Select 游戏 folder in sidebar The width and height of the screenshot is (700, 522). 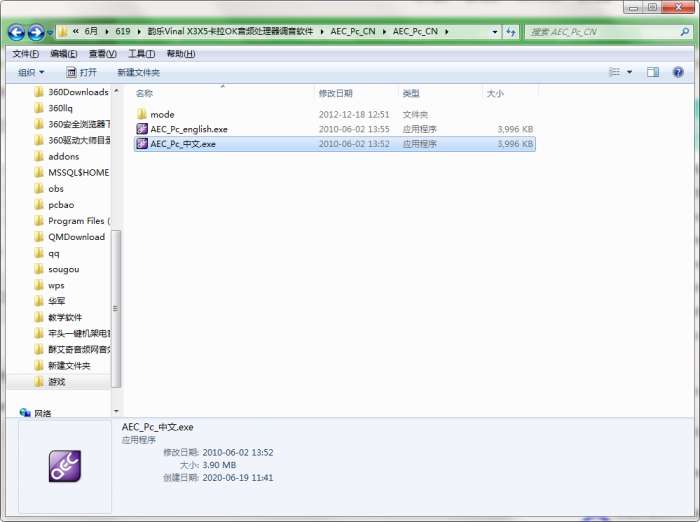pyautogui.click(x=50, y=382)
